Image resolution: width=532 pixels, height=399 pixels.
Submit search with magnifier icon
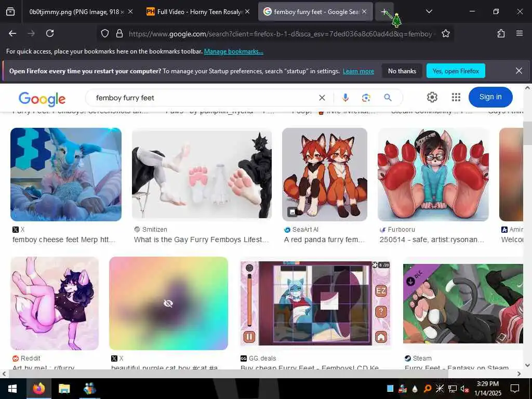388,98
